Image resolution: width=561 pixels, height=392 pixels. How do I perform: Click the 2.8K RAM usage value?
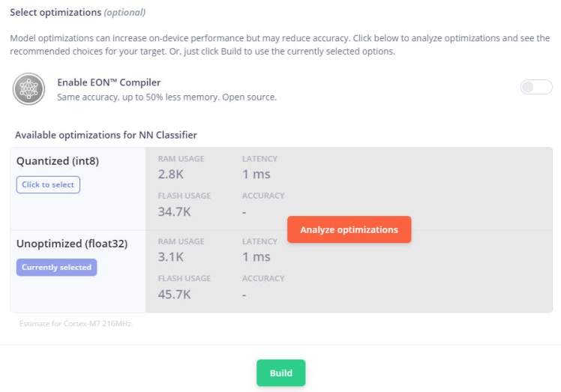pyautogui.click(x=170, y=174)
